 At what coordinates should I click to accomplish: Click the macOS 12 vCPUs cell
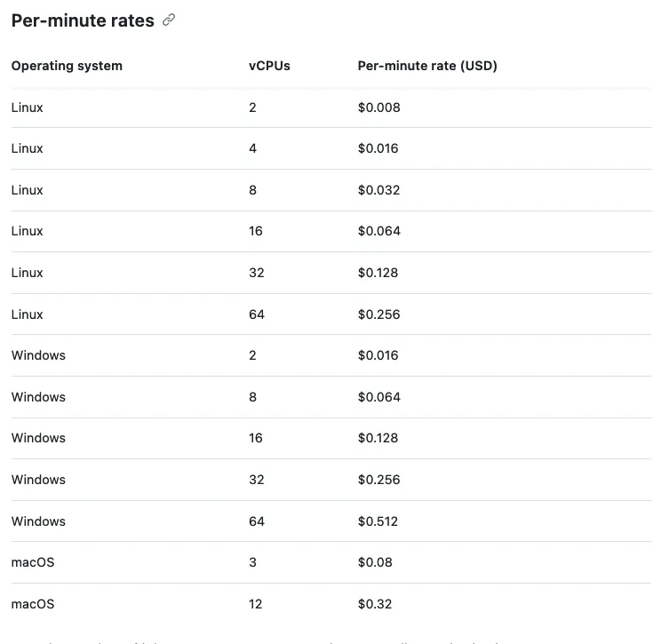pyautogui.click(x=256, y=604)
